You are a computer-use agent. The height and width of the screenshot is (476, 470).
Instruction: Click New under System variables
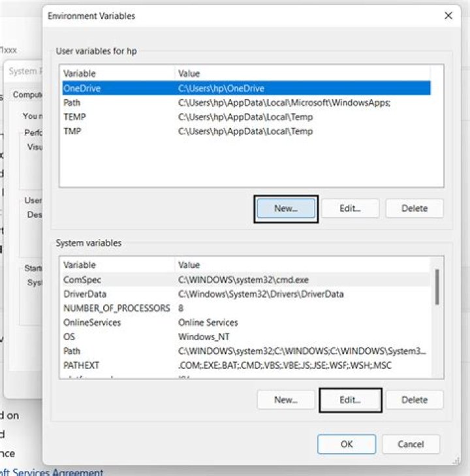point(286,400)
